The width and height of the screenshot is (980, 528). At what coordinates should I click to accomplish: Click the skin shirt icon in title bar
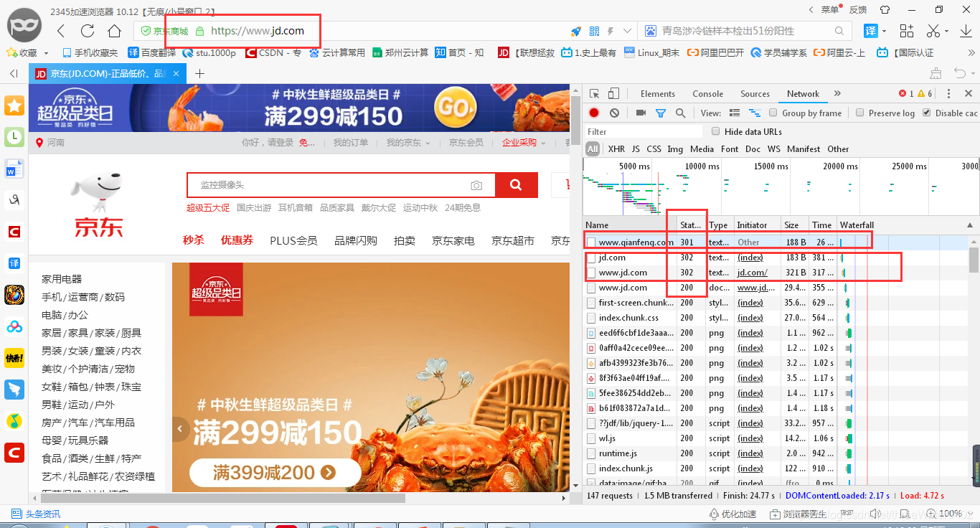click(885, 9)
